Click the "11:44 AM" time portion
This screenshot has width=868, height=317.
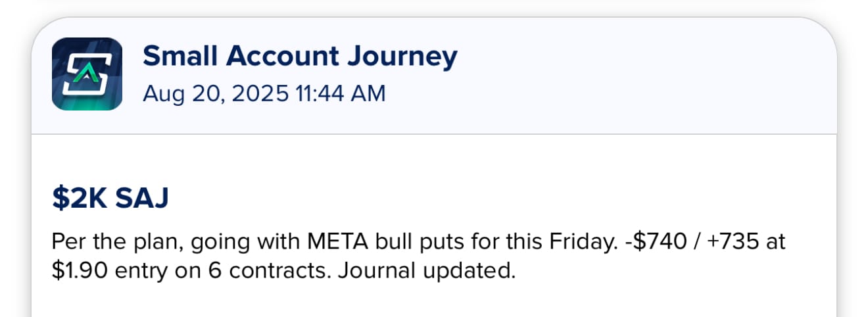(341, 93)
